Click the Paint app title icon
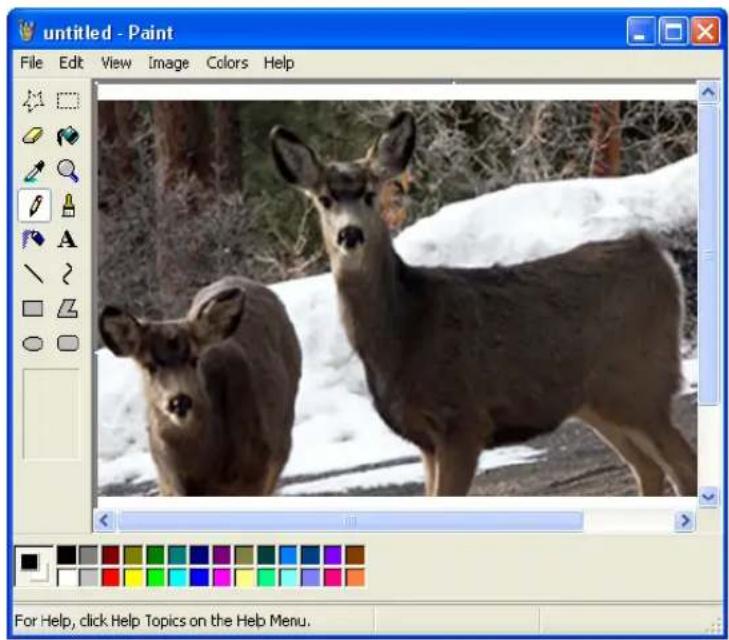The height and width of the screenshot is (640, 729). [27, 32]
